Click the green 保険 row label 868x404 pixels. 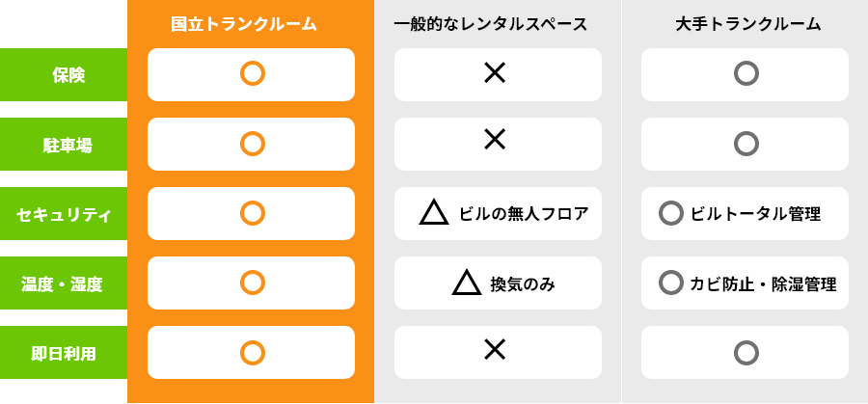point(64,74)
